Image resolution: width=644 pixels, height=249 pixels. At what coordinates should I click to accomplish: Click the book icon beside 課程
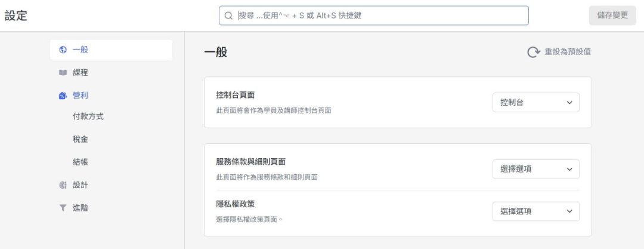63,72
